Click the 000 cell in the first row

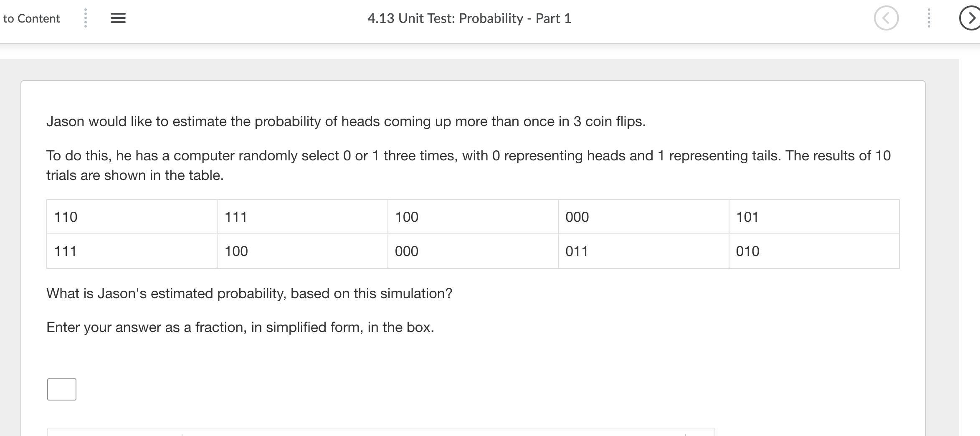pyautogui.click(x=643, y=217)
